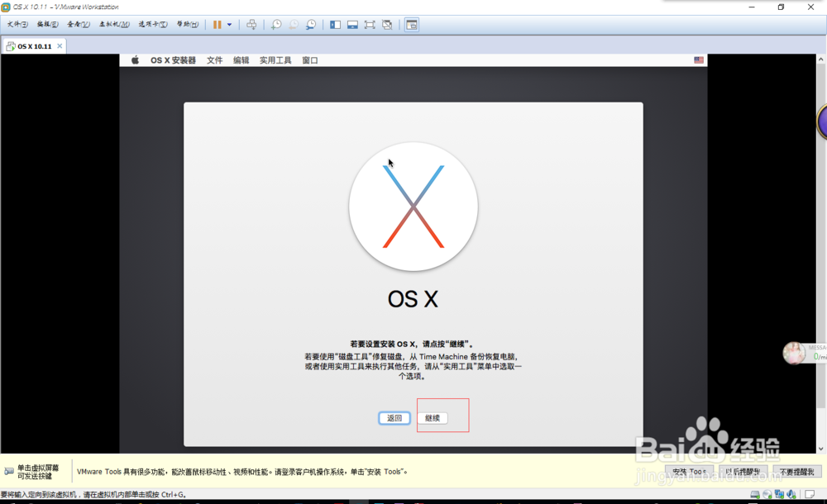Click the status bar text "要将输入定向到该虚拟机"
Screen dimensions: 827x504
point(40,495)
